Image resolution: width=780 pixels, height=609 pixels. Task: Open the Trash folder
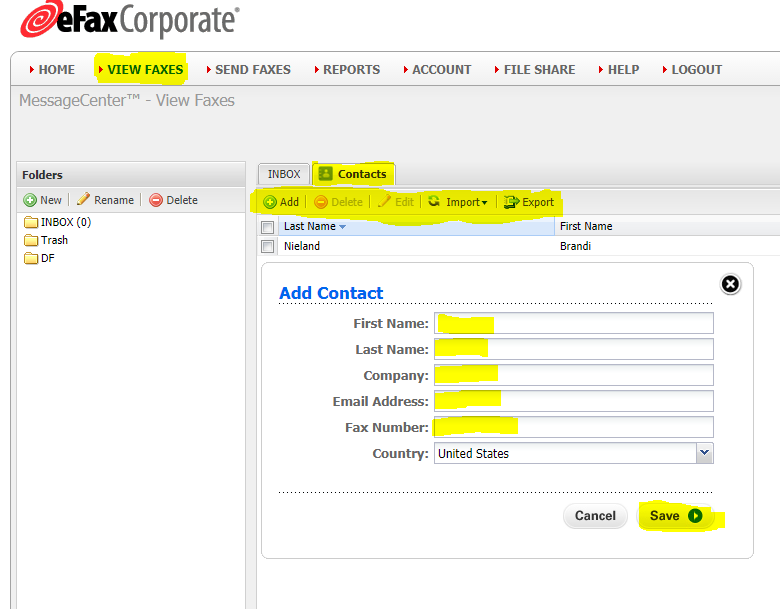click(x=54, y=240)
